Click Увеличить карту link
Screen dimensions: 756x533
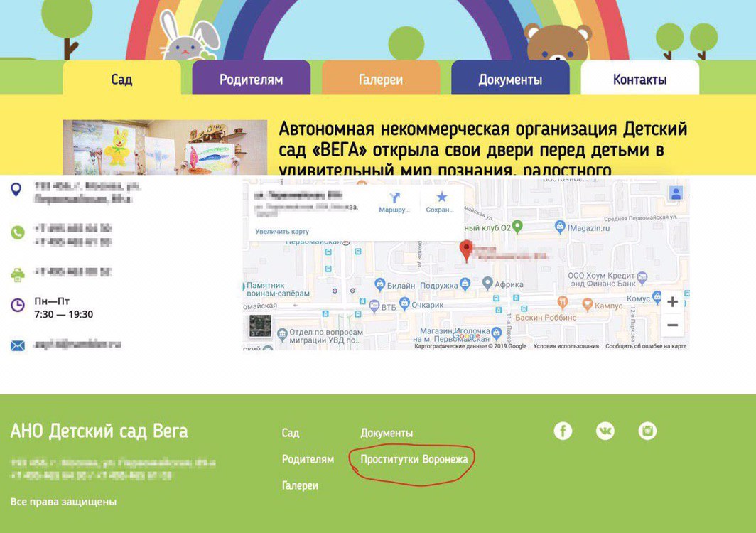[x=282, y=232]
